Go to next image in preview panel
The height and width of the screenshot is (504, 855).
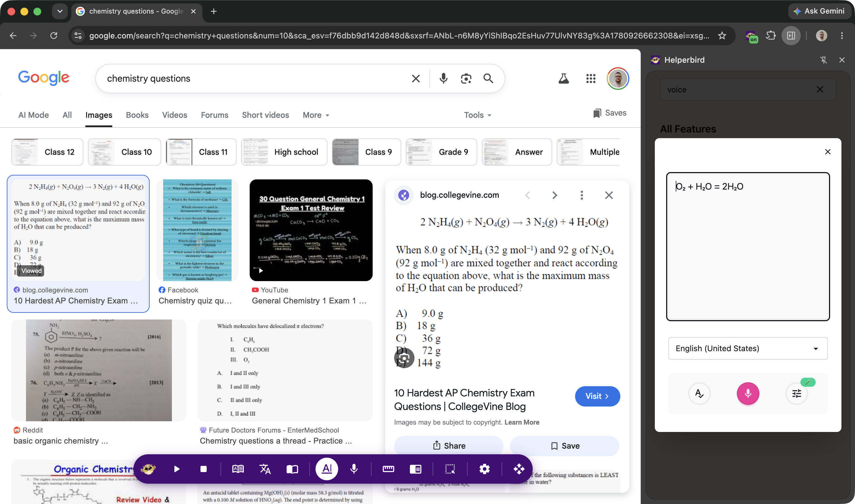point(555,195)
